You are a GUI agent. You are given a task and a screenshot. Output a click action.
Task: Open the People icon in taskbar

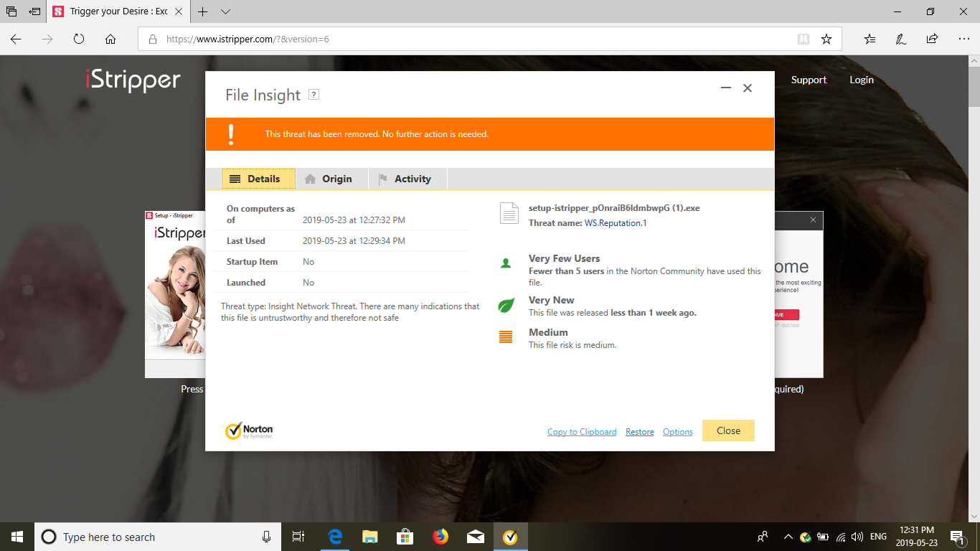(763, 537)
